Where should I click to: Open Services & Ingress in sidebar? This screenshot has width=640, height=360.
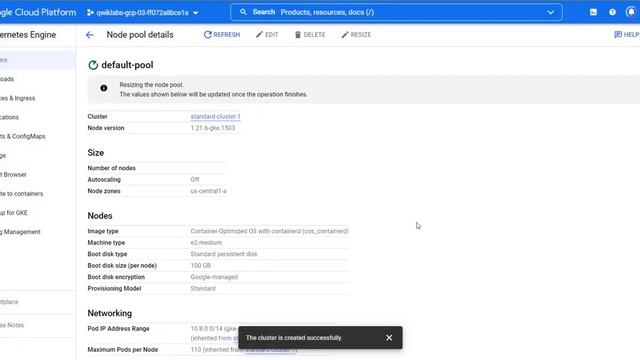tap(18, 98)
